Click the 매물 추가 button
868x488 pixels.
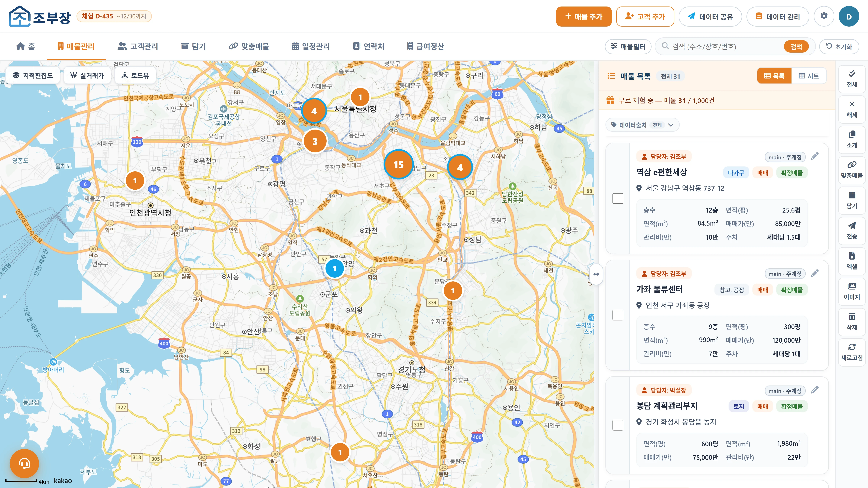point(584,16)
